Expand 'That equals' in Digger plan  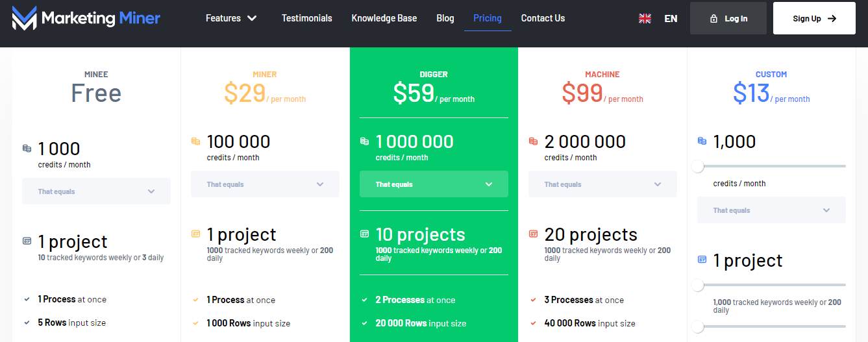pyautogui.click(x=434, y=184)
